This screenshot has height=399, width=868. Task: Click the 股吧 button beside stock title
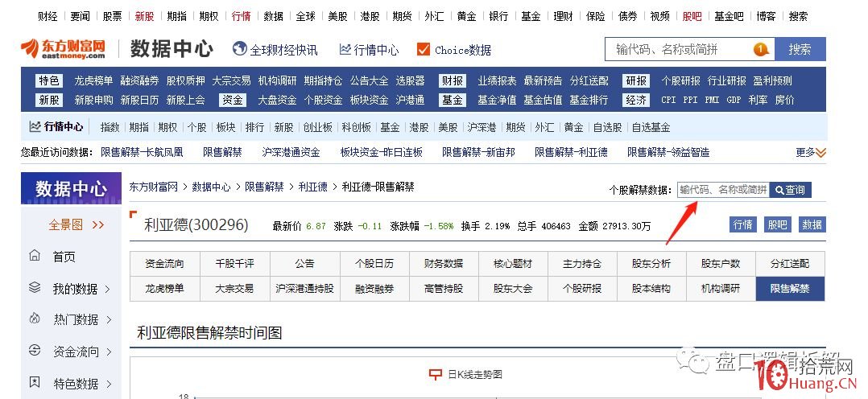pos(777,224)
